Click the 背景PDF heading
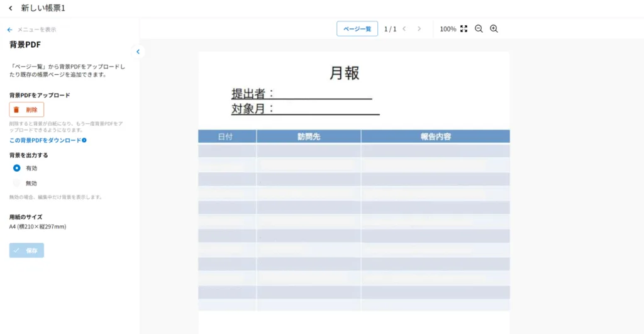644x334 pixels. [x=25, y=45]
